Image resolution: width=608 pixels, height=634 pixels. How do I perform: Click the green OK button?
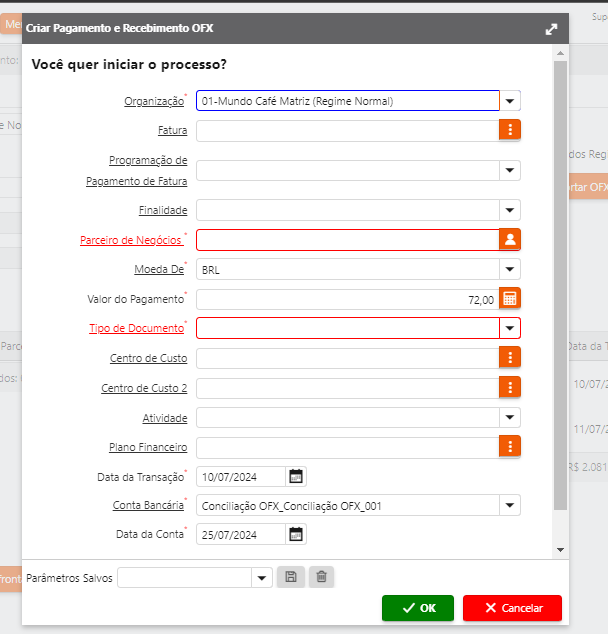pos(417,608)
